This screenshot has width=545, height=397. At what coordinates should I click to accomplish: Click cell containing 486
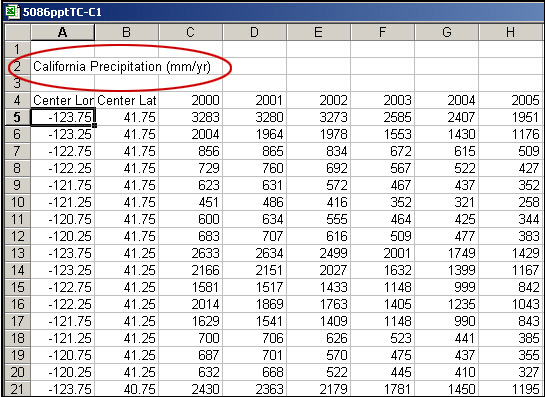[x=254, y=202]
